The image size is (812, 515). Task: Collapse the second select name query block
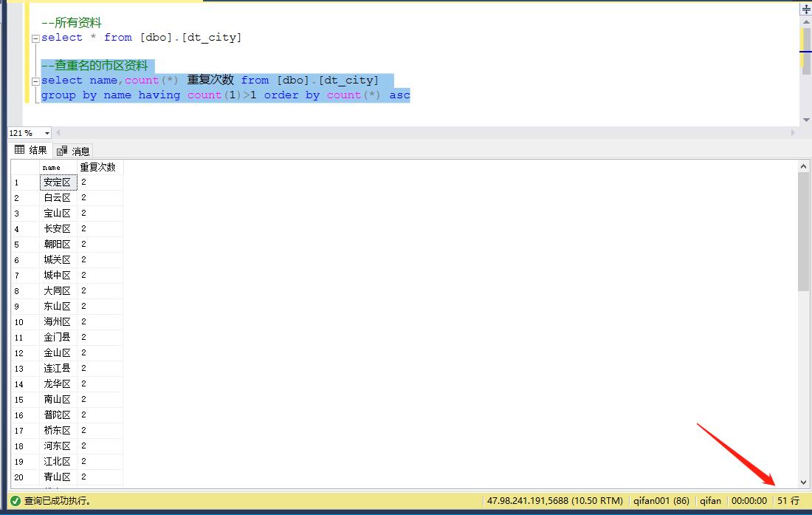pos(35,81)
